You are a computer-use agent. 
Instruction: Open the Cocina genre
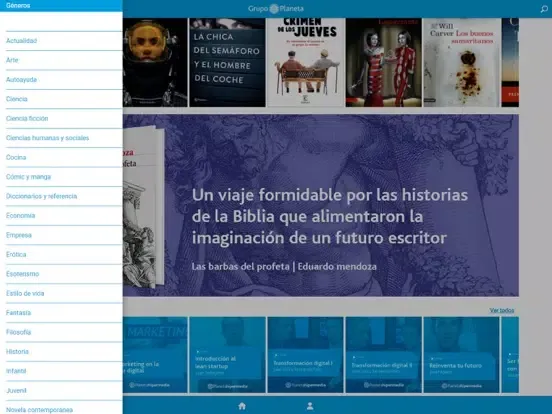61,157
